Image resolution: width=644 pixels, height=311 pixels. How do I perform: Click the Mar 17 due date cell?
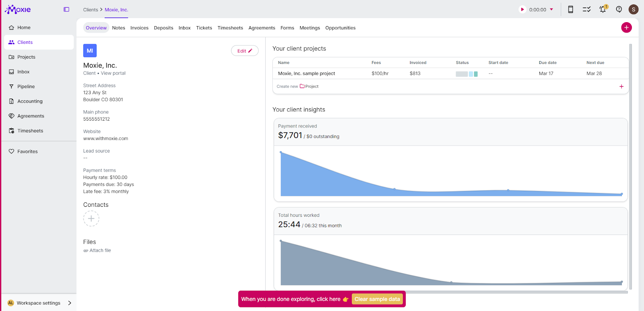(x=546, y=74)
